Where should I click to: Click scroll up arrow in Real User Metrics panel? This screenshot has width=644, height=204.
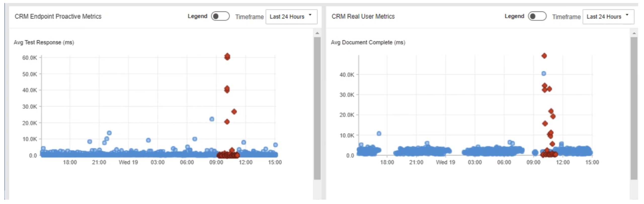[634, 33]
